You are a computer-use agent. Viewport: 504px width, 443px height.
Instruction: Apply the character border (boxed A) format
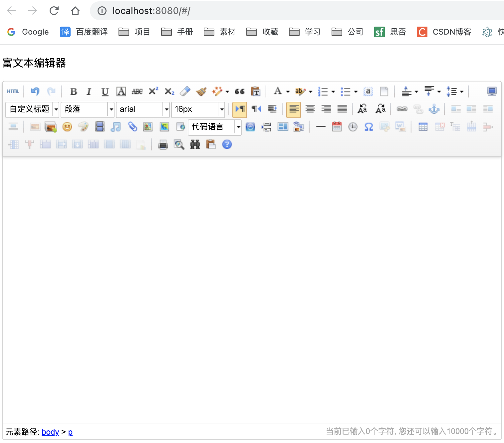pos(121,91)
